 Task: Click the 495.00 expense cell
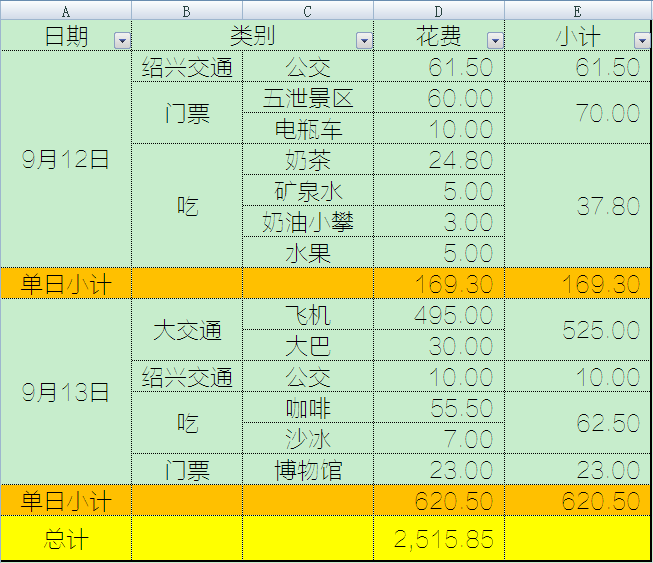pyautogui.click(x=439, y=316)
